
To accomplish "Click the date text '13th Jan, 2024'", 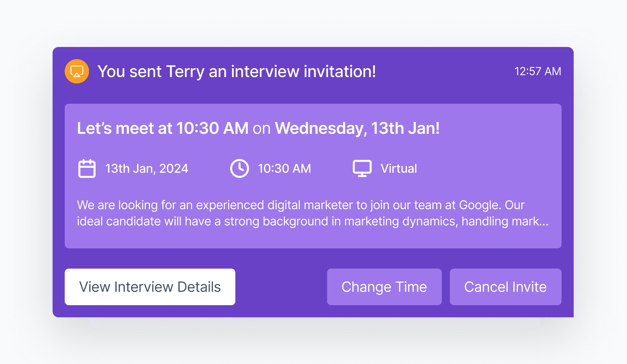I will point(147,169).
